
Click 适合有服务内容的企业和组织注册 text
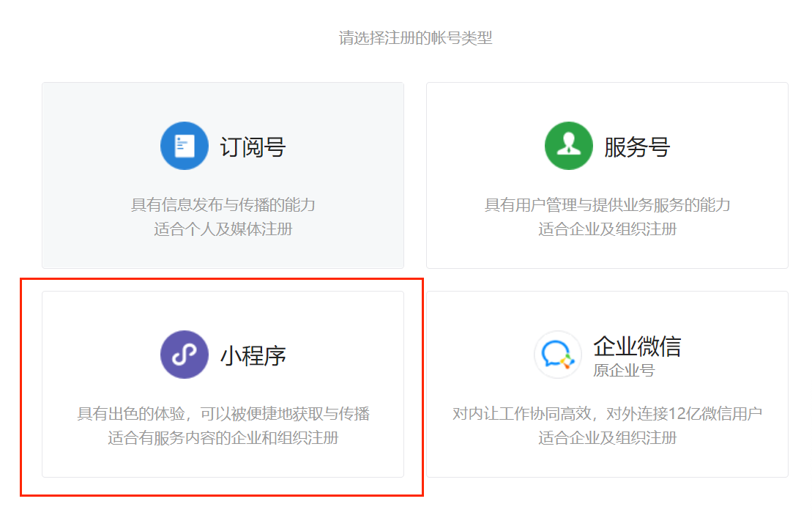point(223,438)
